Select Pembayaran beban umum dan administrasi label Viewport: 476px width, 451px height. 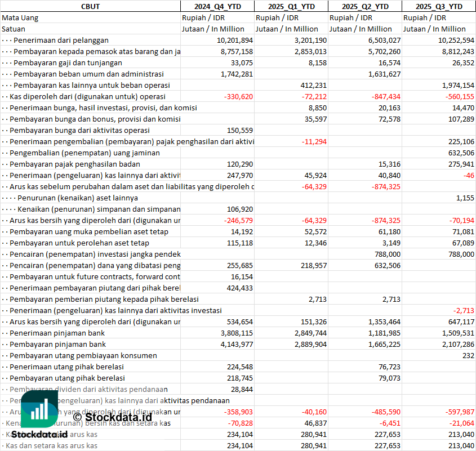coord(88,74)
